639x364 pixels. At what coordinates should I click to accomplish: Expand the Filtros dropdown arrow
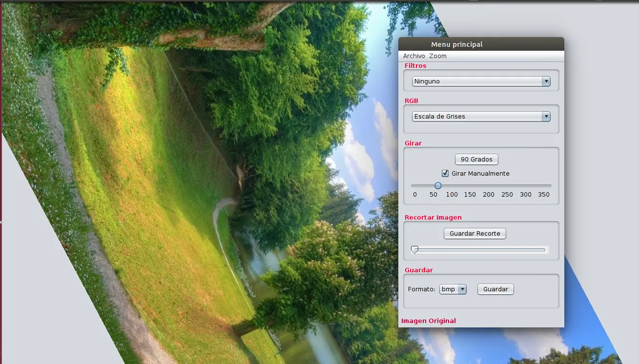click(x=546, y=81)
